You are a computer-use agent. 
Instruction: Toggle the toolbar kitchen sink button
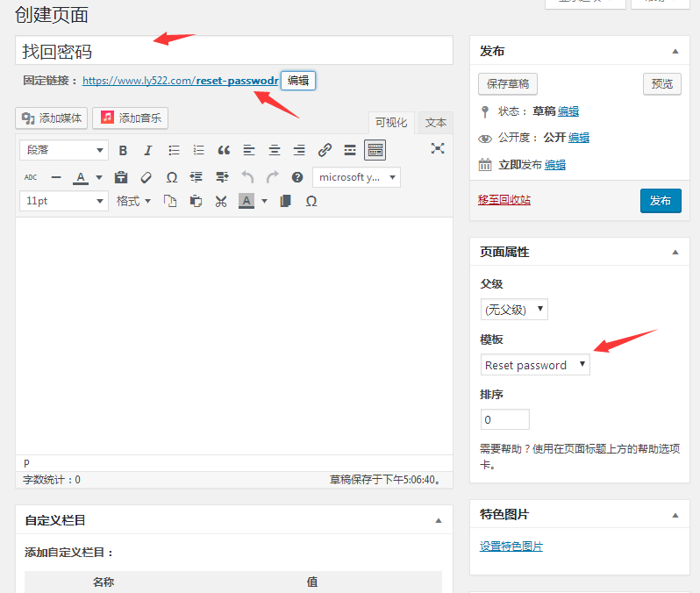[375, 150]
